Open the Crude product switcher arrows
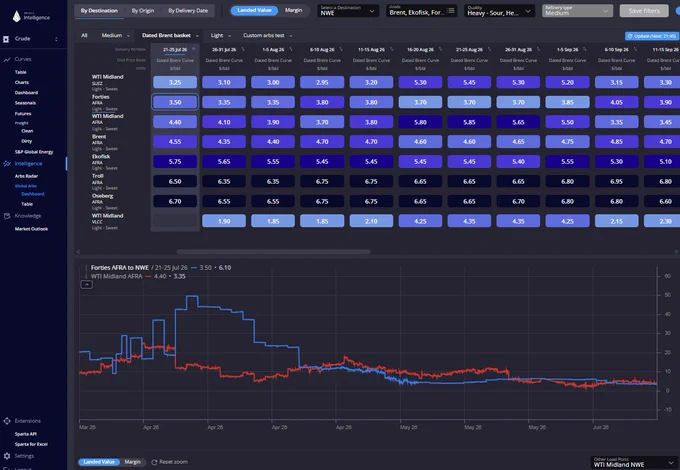680x470 pixels. 56,39
